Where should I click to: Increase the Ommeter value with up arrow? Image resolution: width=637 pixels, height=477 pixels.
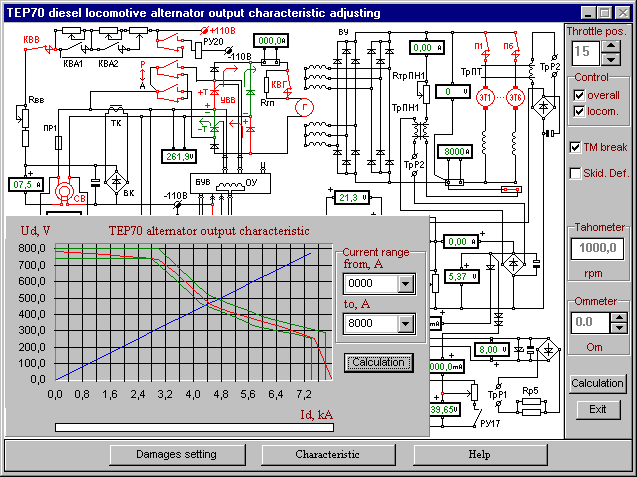[618, 317]
